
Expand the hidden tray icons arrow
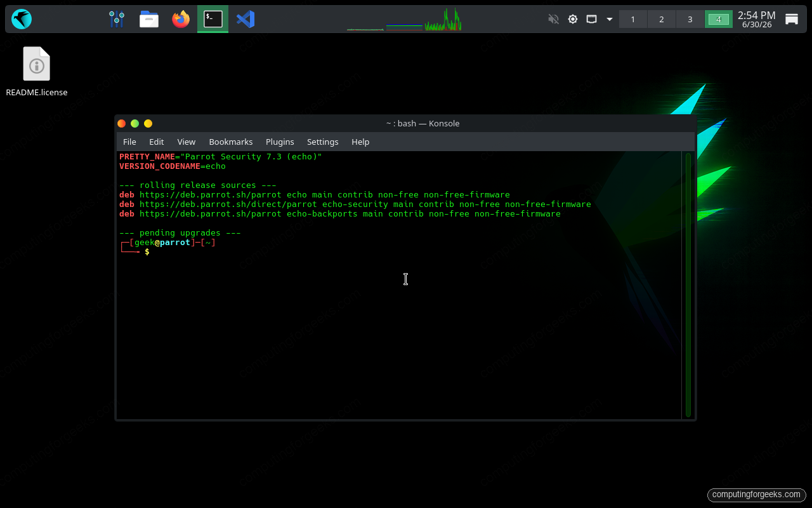(610, 19)
